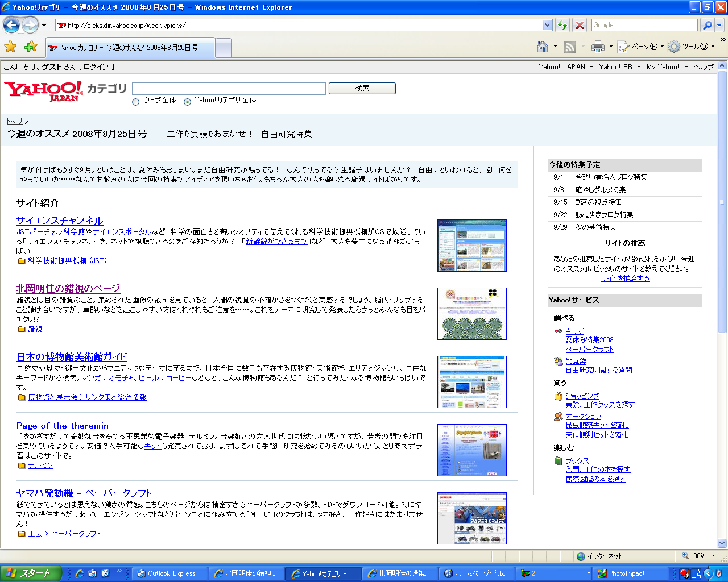728x582 pixels.
Task: Click the 知恵袋 icon
Action: (x=559, y=361)
